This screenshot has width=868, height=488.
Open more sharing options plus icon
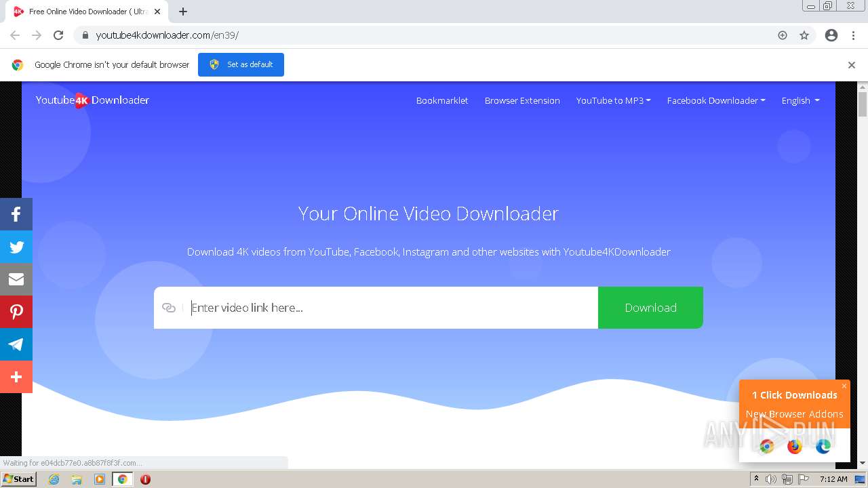point(16,377)
